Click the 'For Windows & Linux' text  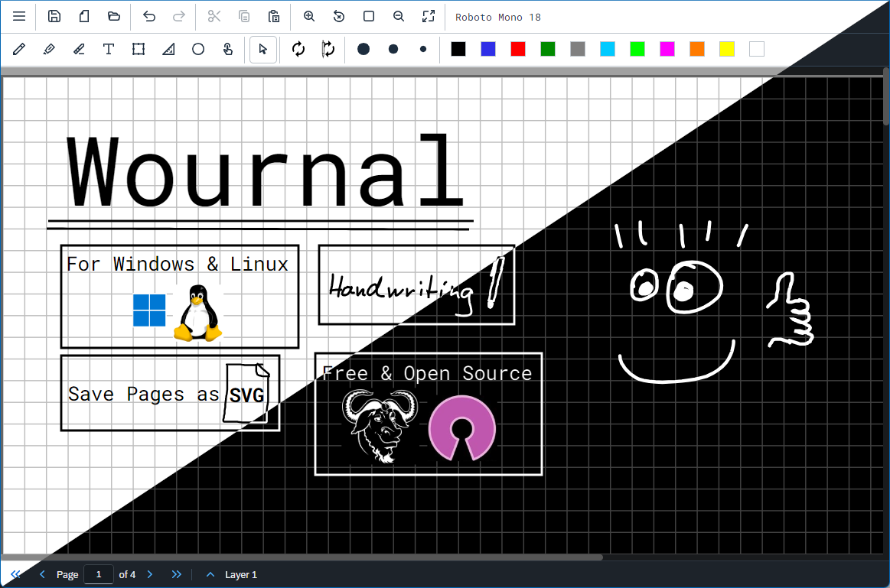(177, 265)
